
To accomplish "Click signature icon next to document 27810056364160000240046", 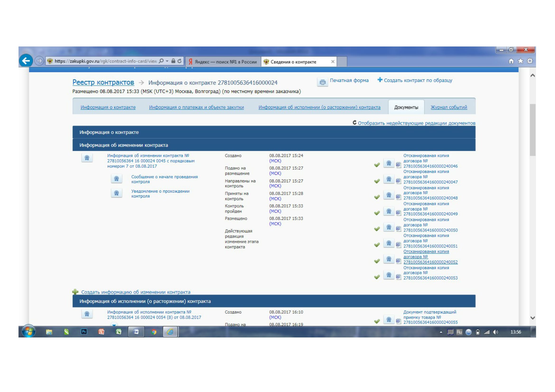I will point(389,164).
